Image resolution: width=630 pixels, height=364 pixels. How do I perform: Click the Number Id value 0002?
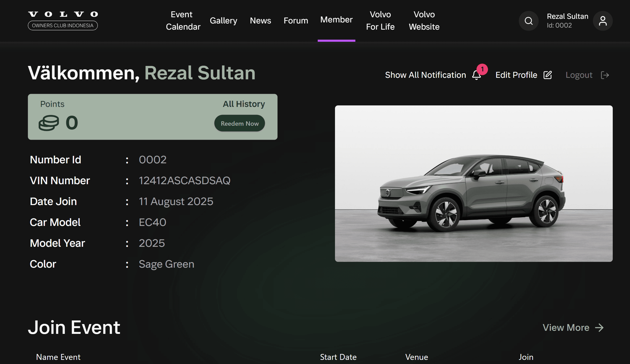pos(152,160)
